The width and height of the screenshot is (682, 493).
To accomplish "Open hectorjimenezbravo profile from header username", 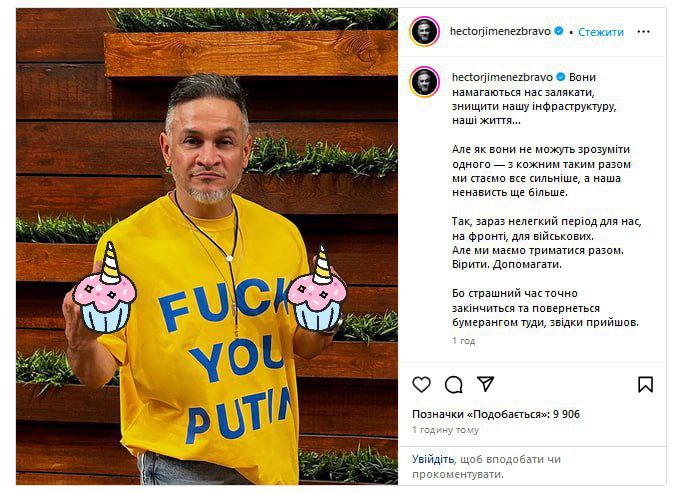I will pos(496,31).
